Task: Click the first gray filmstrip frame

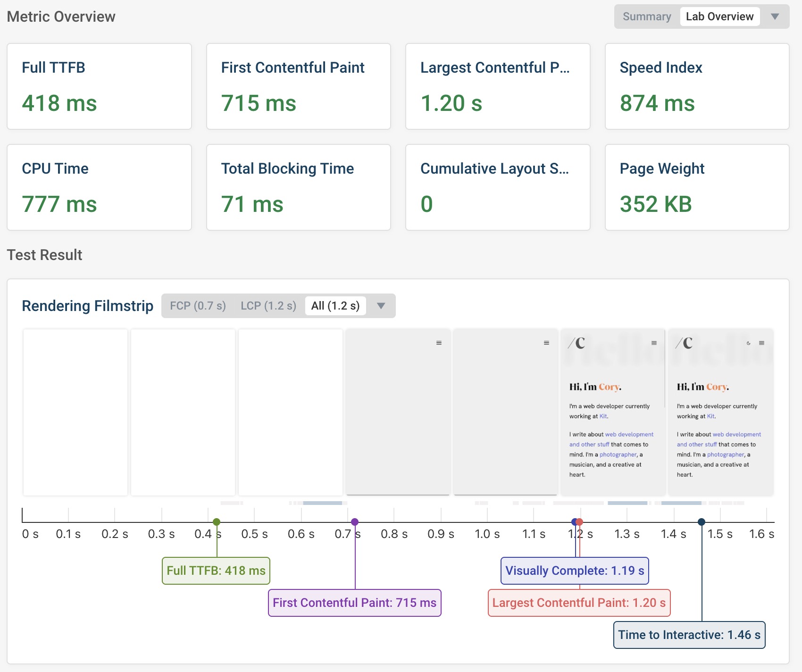Action: click(x=398, y=412)
